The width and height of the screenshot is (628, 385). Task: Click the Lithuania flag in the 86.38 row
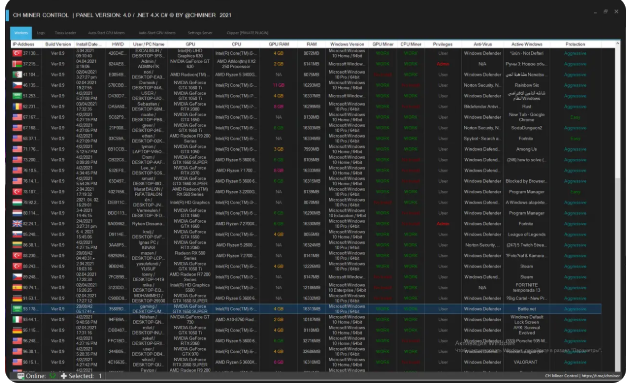point(17,245)
